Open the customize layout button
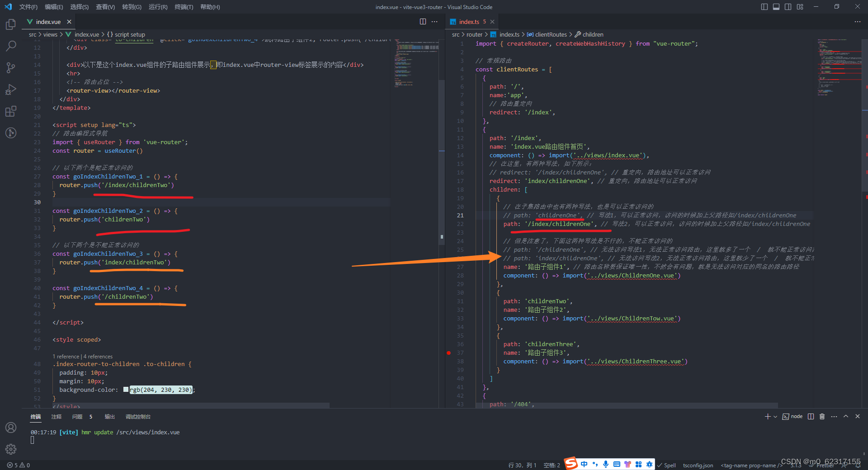Screen dimensions: 868x470 [800, 7]
